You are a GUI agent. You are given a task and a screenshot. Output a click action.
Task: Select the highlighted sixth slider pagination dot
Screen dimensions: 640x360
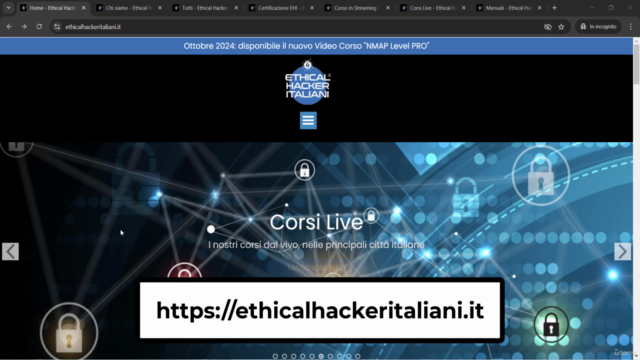(x=321, y=356)
